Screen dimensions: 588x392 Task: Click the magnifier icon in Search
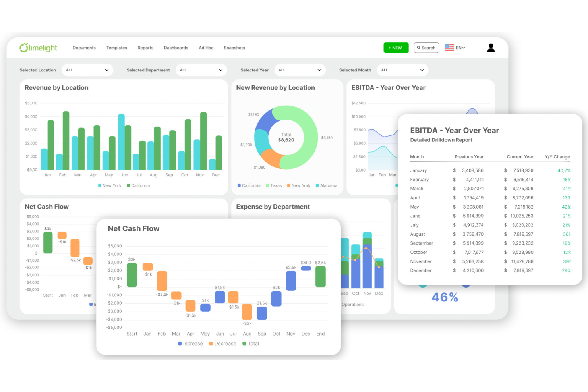coord(418,48)
